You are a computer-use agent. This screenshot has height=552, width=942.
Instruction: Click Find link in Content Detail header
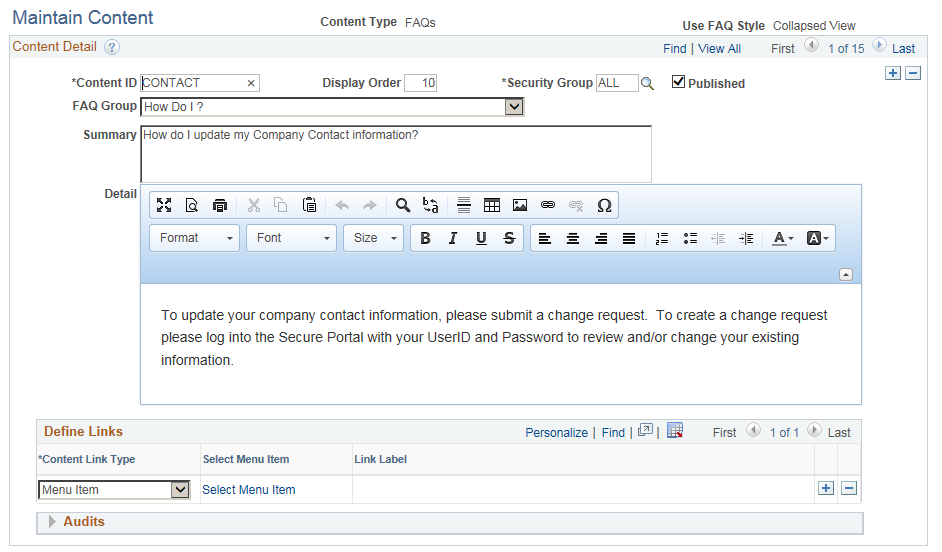(675, 49)
